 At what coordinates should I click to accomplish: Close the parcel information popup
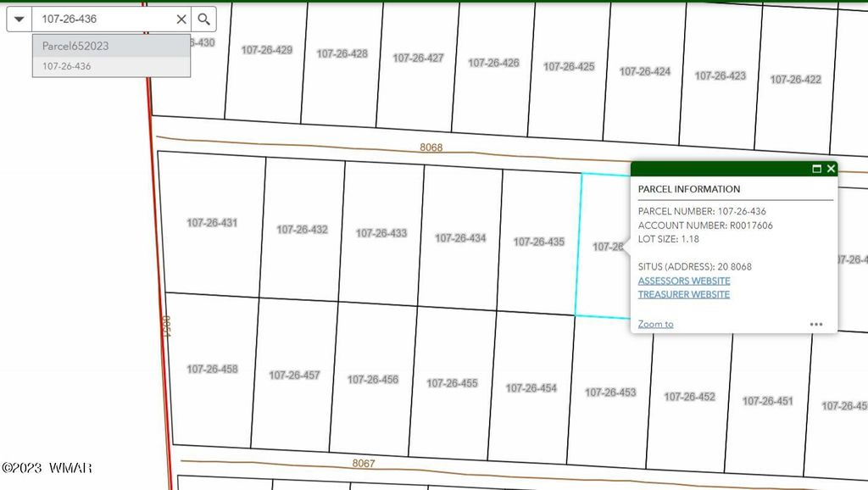pyautogui.click(x=831, y=169)
